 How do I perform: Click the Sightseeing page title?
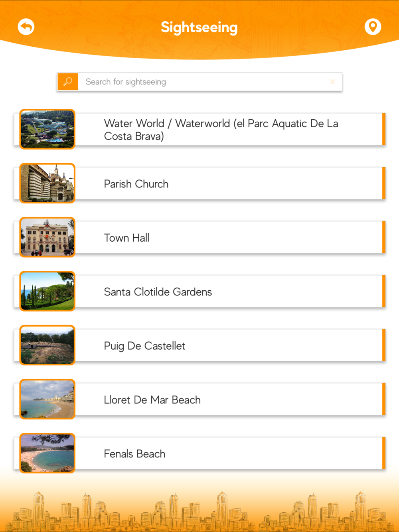[199, 28]
